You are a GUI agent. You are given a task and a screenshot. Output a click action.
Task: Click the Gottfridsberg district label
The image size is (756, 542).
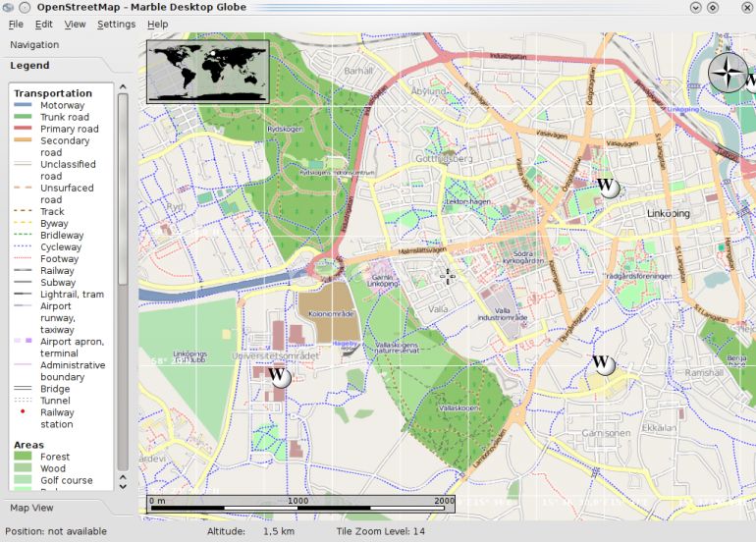[444, 158]
